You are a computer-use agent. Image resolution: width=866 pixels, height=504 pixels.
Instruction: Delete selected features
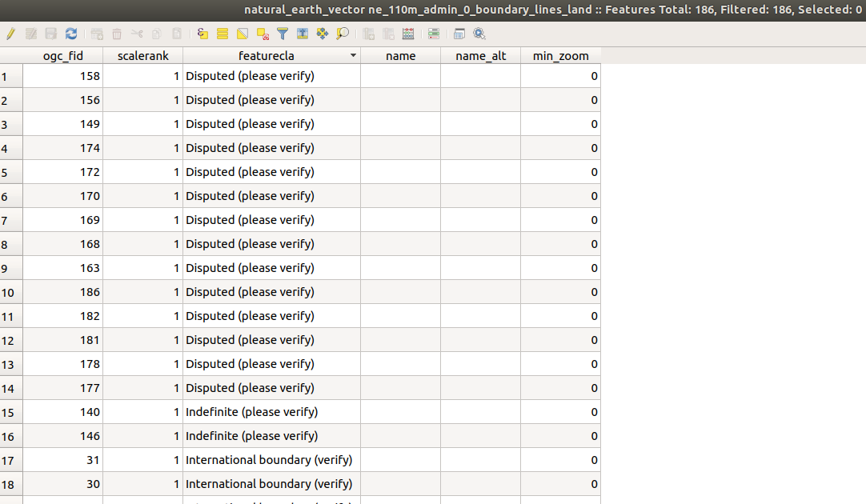pos(118,34)
